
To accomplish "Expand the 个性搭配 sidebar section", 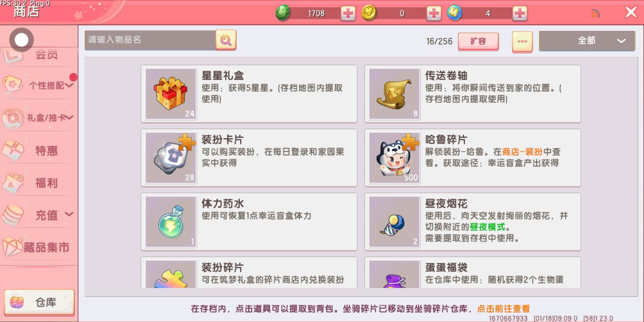I will (39, 85).
